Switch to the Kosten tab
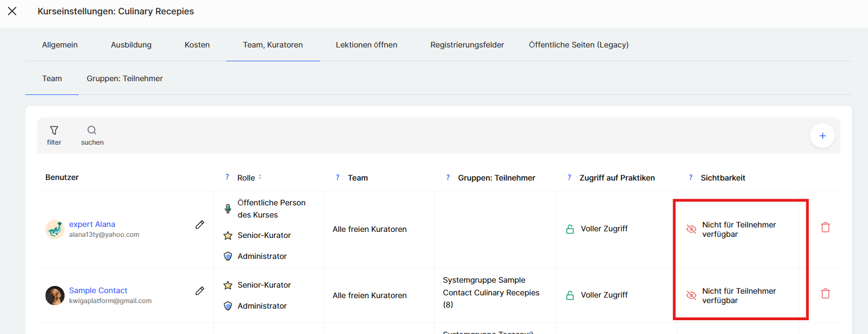Image resolution: width=868 pixels, height=334 pixels. click(x=197, y=45)
